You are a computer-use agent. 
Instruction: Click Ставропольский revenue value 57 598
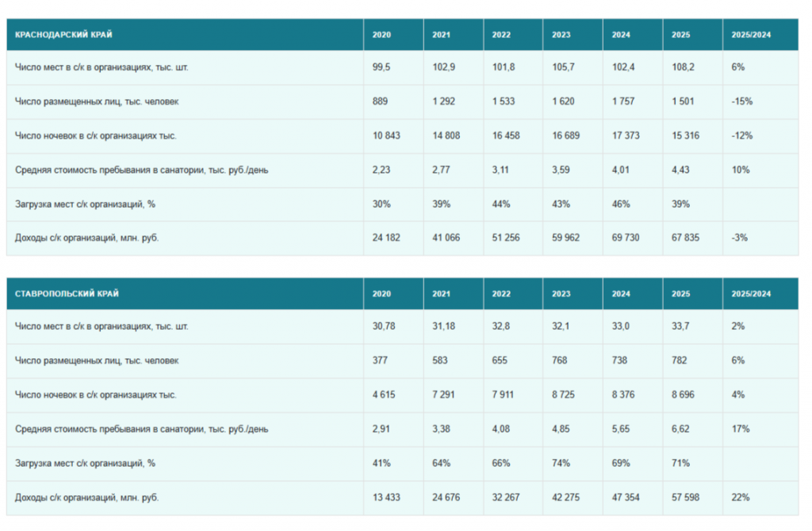[x=685, y=498]
